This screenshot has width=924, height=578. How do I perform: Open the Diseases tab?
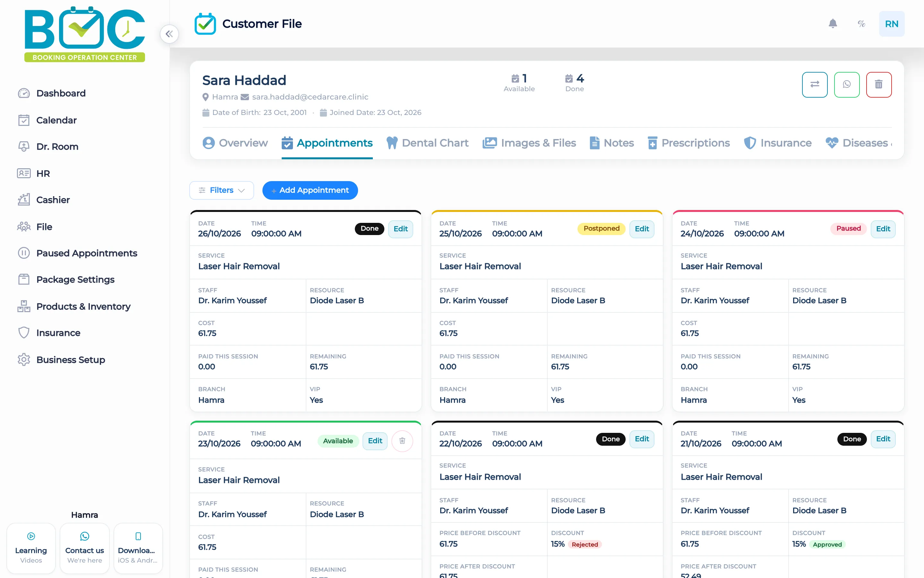[x=858, y=143]
